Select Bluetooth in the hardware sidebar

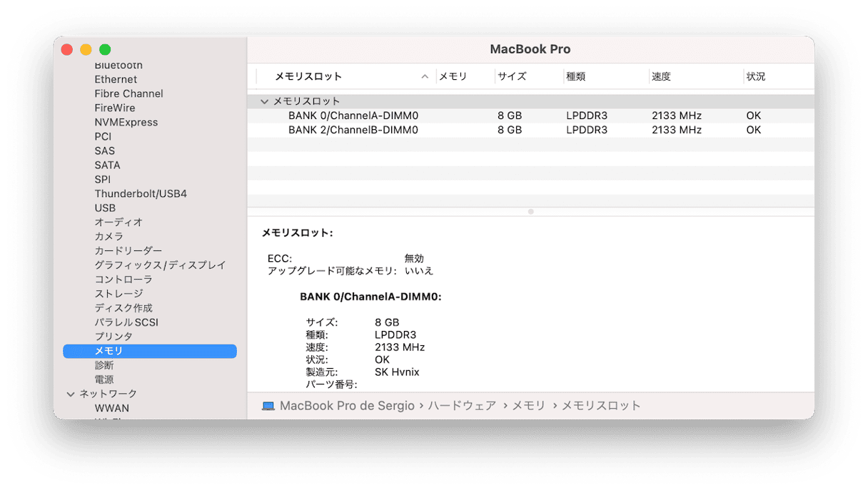pos(119,65)
